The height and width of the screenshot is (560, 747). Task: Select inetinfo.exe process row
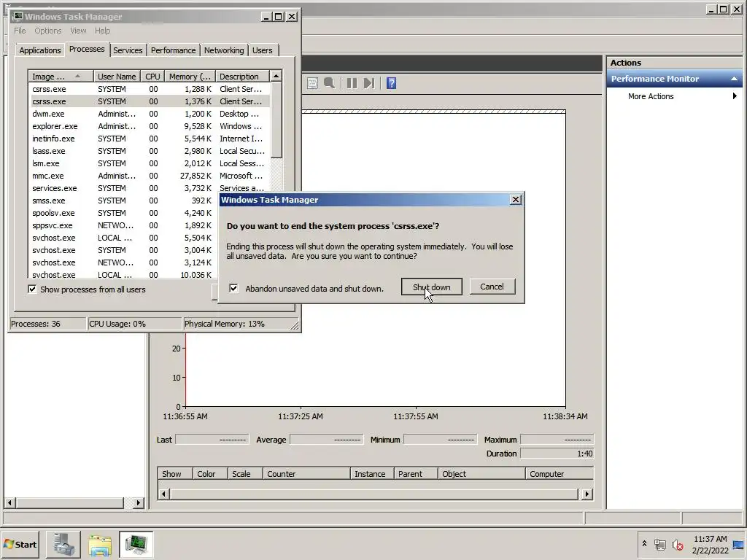(x=149, y=139)
